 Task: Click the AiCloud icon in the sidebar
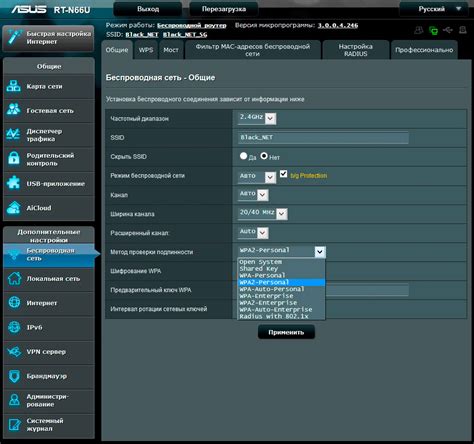(x=13, y=207)
